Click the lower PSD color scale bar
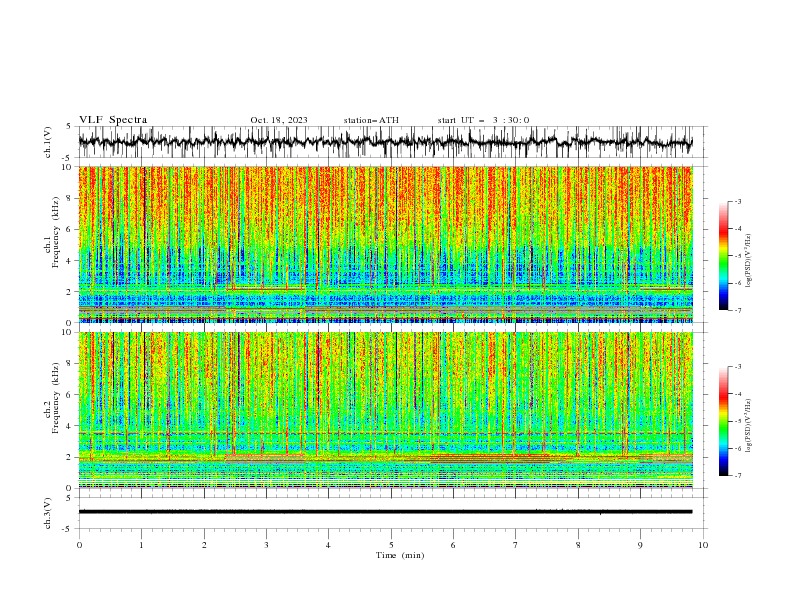The width and height of the screenshot is (792, 612). click(723, 421)
